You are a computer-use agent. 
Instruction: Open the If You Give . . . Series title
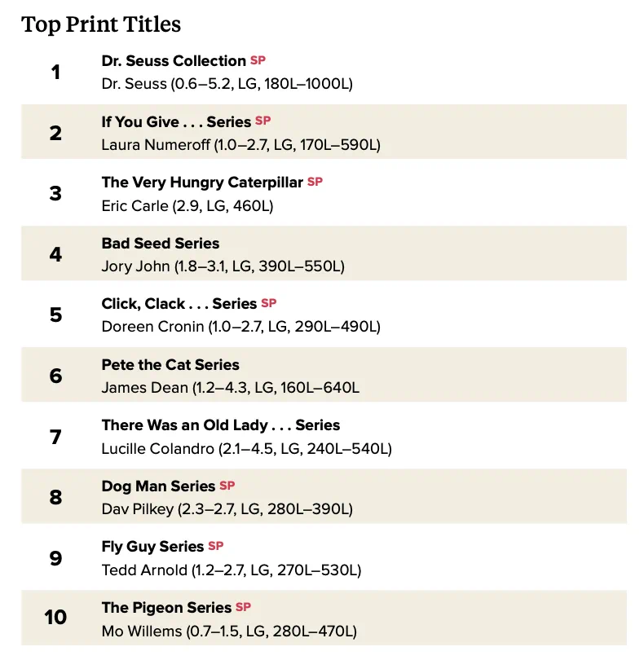click(x=176, y=122)
